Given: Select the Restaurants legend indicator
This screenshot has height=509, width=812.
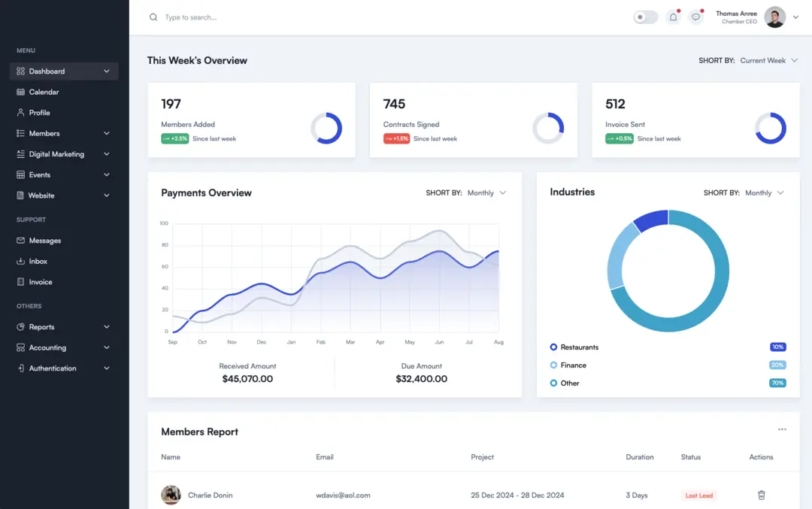Looking at the screenshot, I should tap(555, 347).
